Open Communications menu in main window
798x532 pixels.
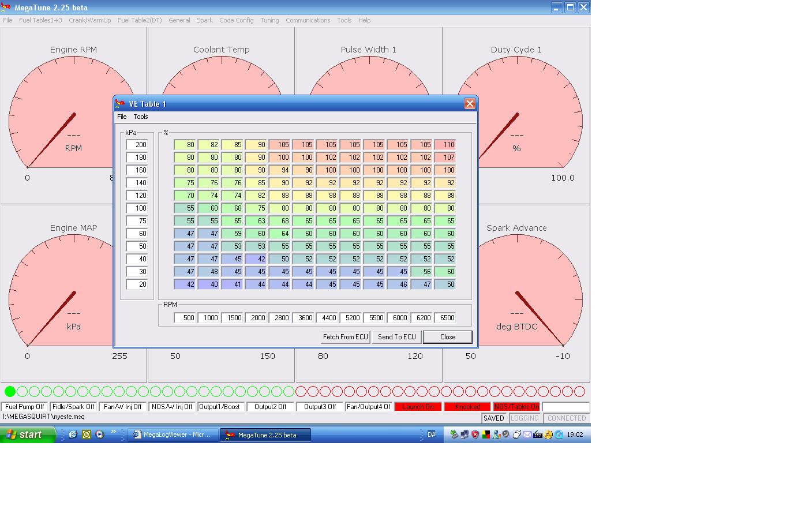tap(308, 20)
